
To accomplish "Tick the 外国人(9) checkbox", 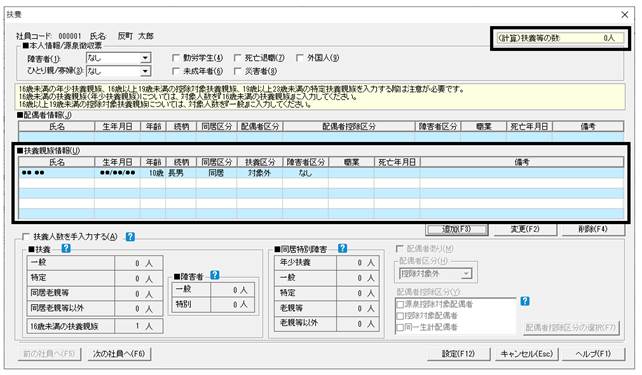I will (300, 58).
